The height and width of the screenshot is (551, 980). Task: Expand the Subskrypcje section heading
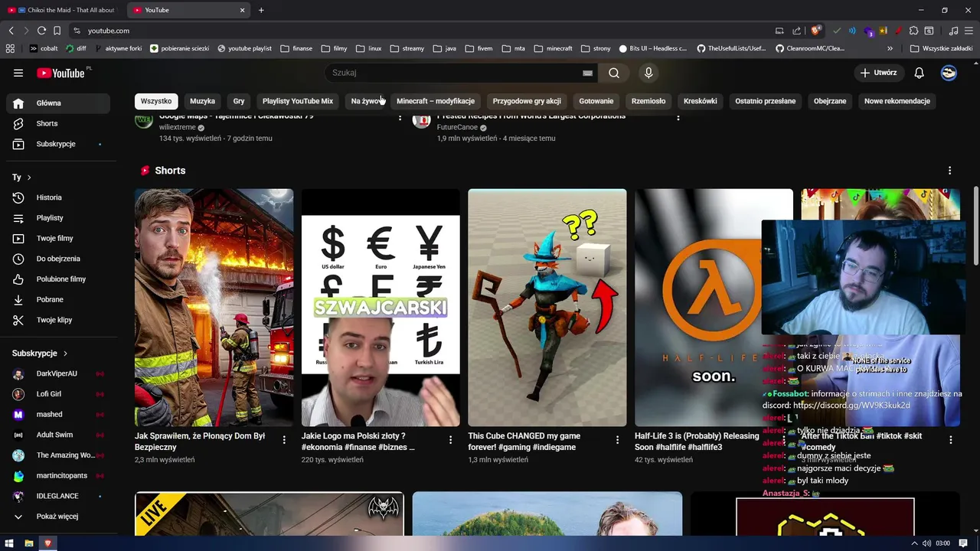40,354
